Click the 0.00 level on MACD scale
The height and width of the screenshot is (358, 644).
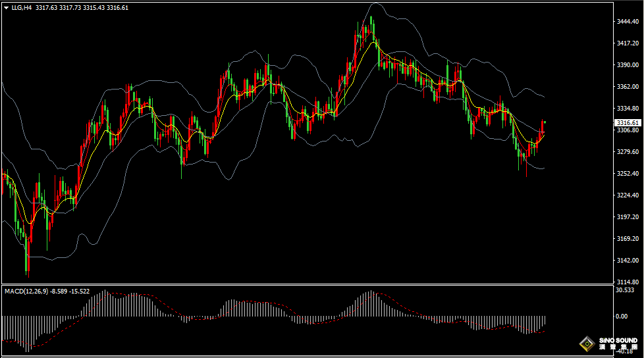click(x=621, y=316)
